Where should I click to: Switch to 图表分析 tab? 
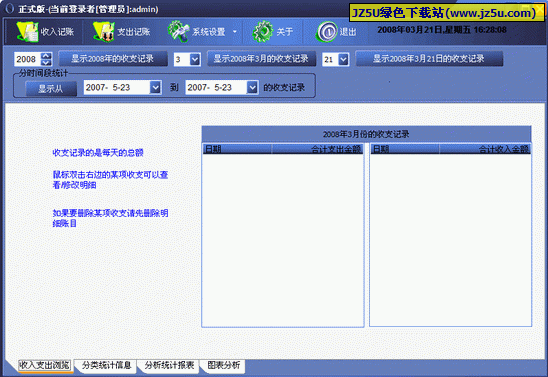point(224,365)
